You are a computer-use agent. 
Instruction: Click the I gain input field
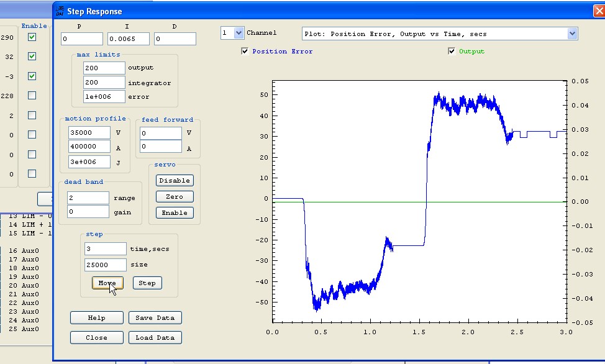[129, 39]
